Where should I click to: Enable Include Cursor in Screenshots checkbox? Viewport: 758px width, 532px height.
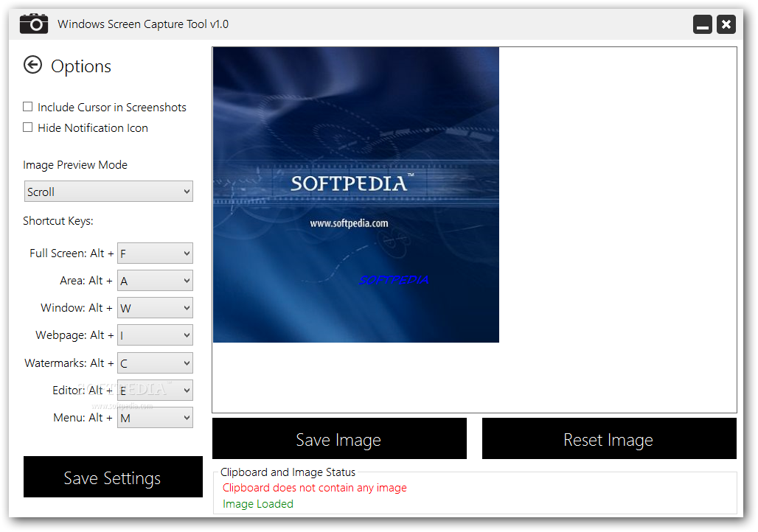28,107
